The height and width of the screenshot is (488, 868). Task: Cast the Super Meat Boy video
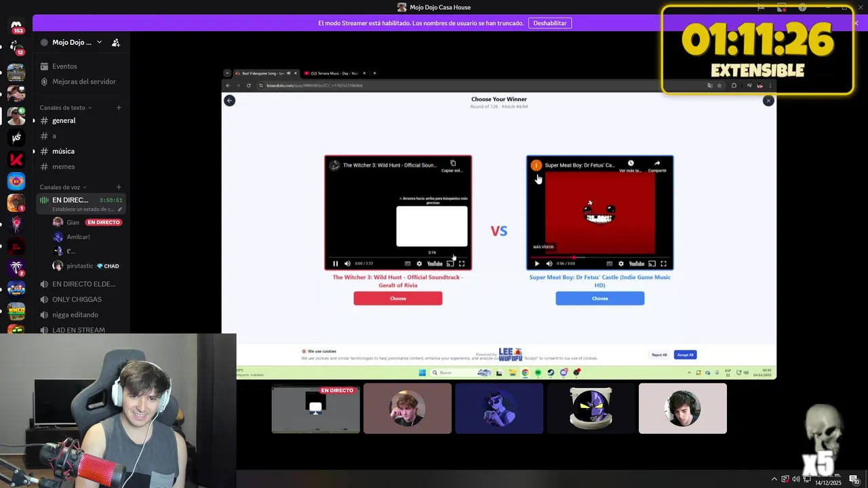tap(652, 264)
